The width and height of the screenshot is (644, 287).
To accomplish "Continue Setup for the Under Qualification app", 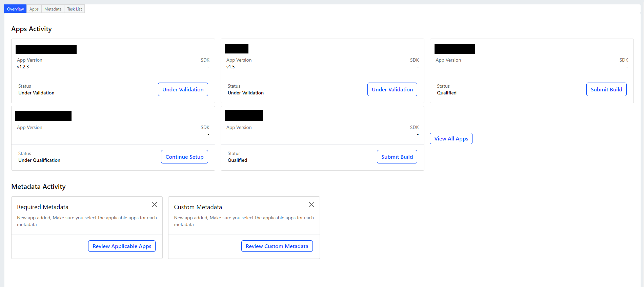I will [184, 157].
